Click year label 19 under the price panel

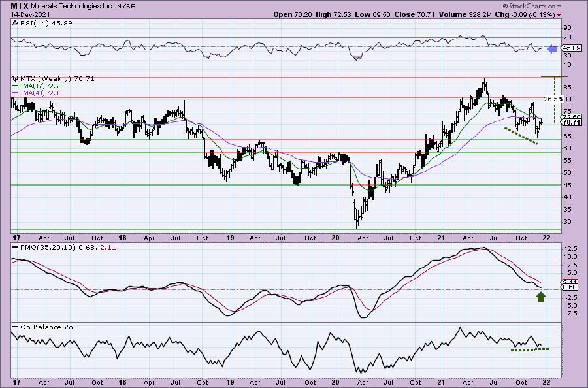(230, 238)
